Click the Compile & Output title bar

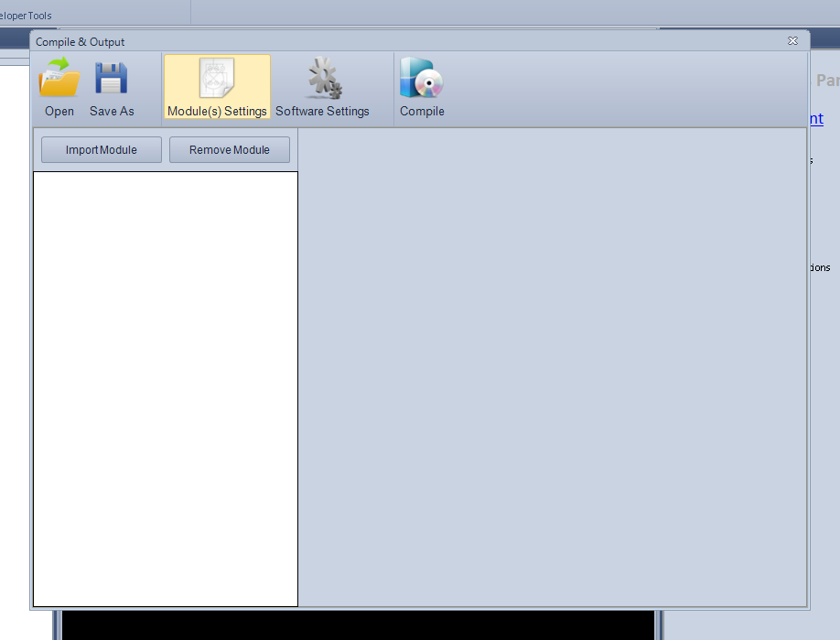click(x=366, y=41)
